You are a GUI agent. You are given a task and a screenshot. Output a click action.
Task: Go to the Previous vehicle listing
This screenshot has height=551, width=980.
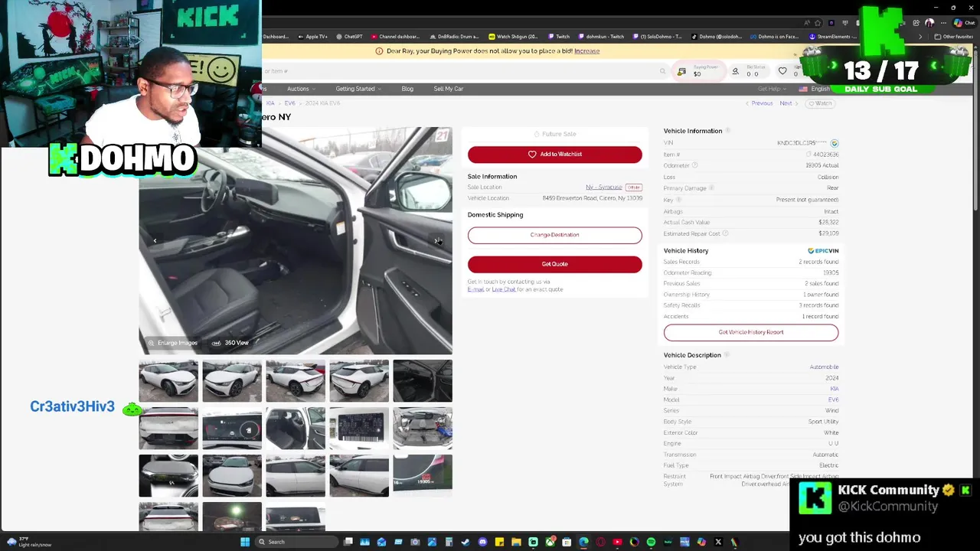[x=759, y=103]
